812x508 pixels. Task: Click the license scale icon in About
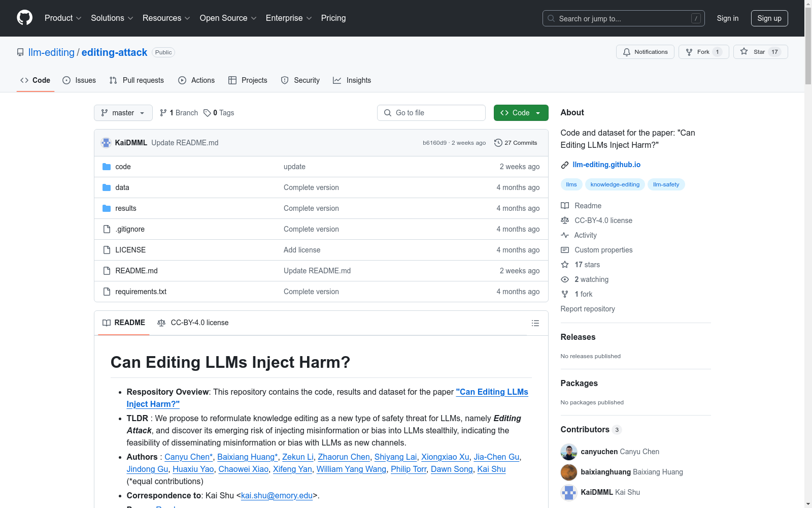click(565, 220)
